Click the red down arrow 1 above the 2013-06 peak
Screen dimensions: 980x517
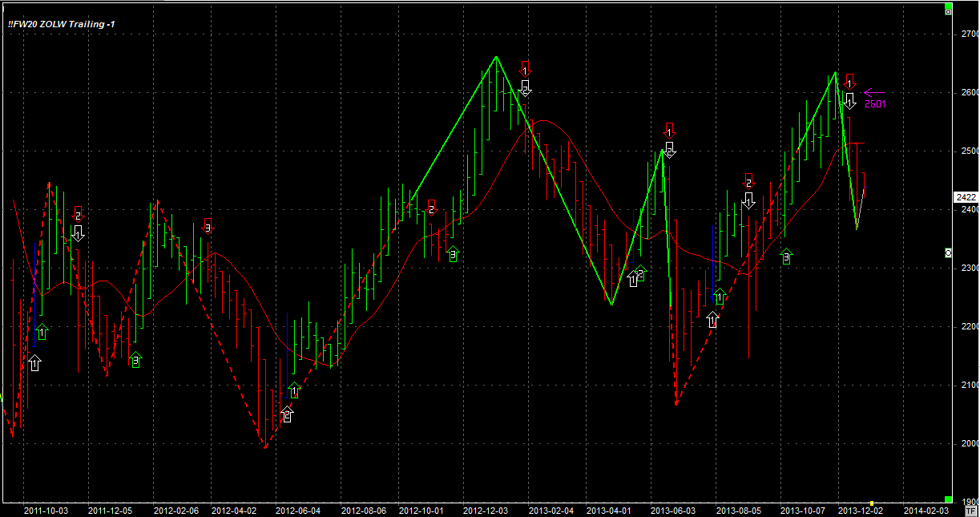(x=669, y=131)
